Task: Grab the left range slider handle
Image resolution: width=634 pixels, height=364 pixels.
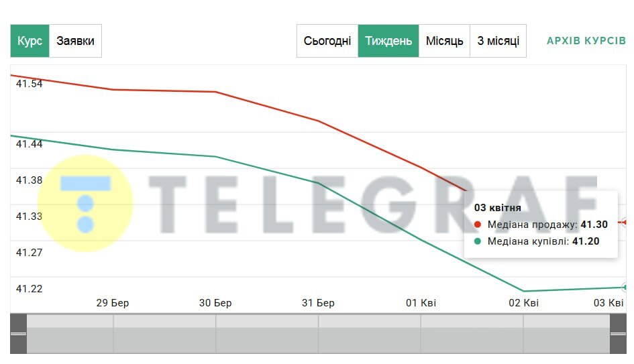Action: tap(18, 334)
